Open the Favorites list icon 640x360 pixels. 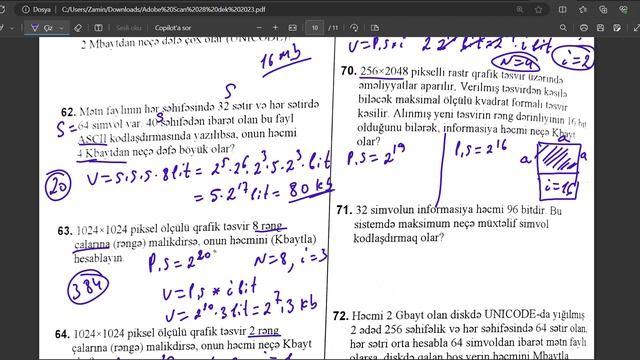[x=583, y=9]
